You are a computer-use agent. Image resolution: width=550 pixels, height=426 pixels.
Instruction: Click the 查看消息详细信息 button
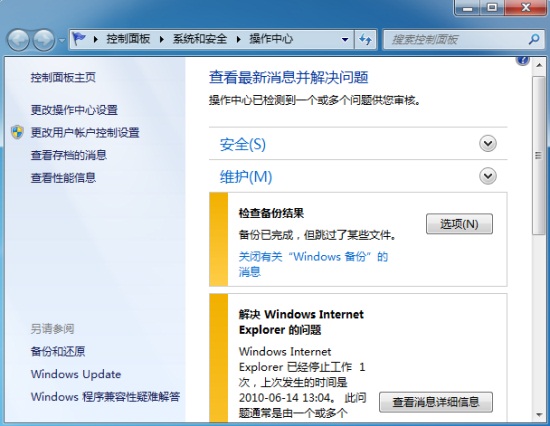click(436, 402)
